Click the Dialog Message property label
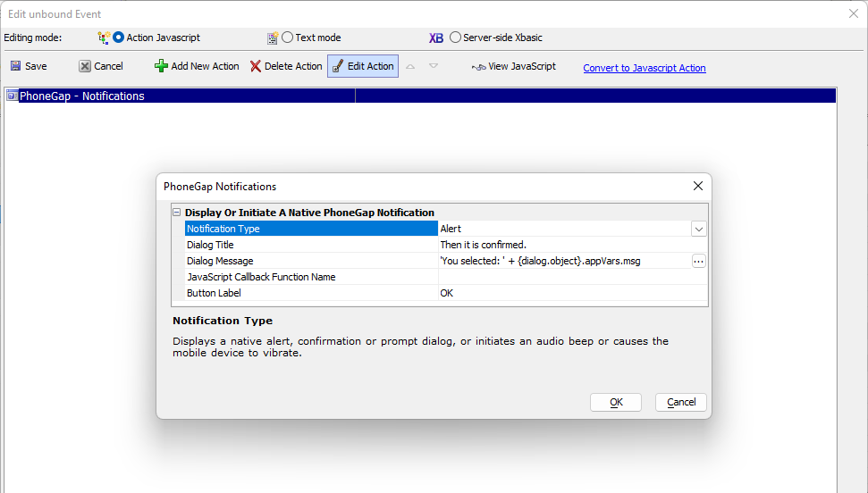This screenshot has height=493, width=868. pyautogui.click(x=220, y=261)
